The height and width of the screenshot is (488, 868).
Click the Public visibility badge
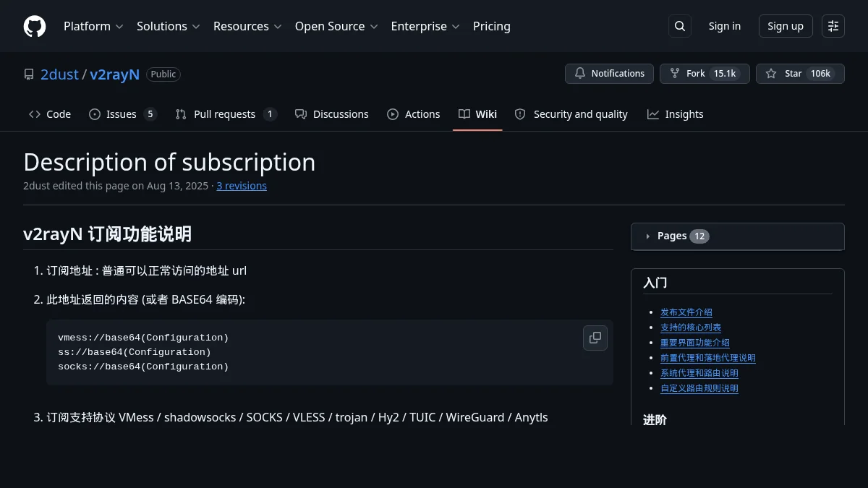click(163, 74)
